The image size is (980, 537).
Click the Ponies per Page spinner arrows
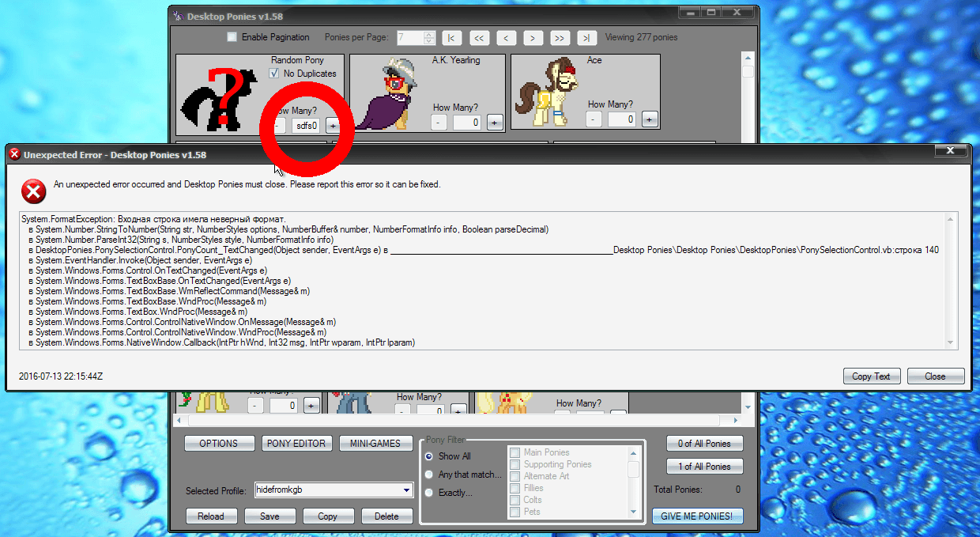[429, 37]
